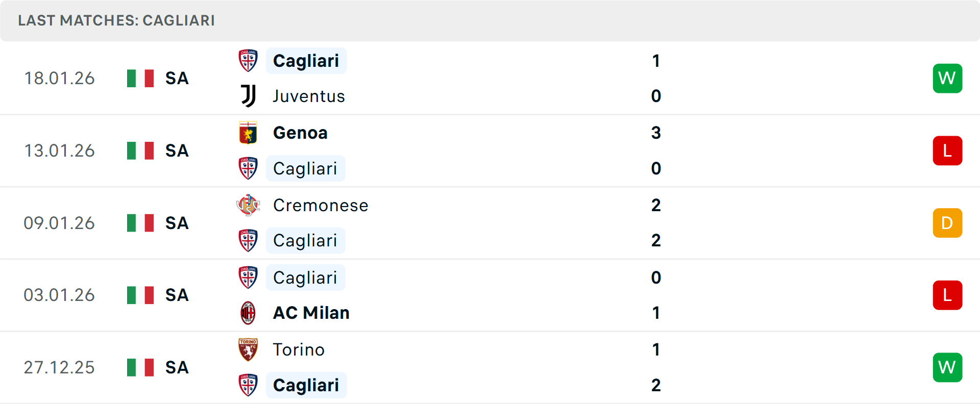Screen dimensions: 980x404
Task: Click the orange D draw badge
Action: [947, 223]
